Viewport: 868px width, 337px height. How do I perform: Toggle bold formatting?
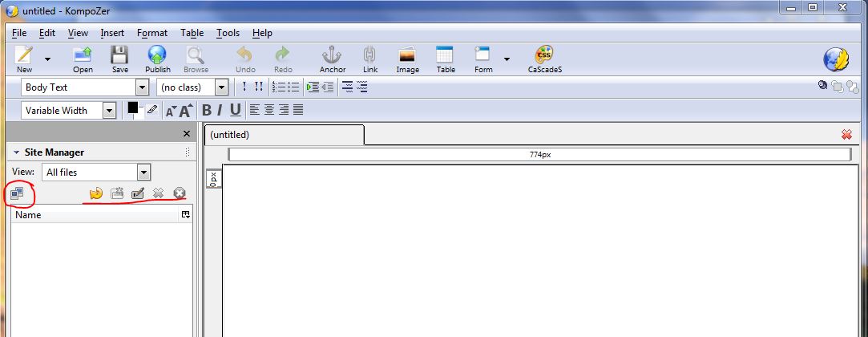pyautogui.click(x=207, y=110)
